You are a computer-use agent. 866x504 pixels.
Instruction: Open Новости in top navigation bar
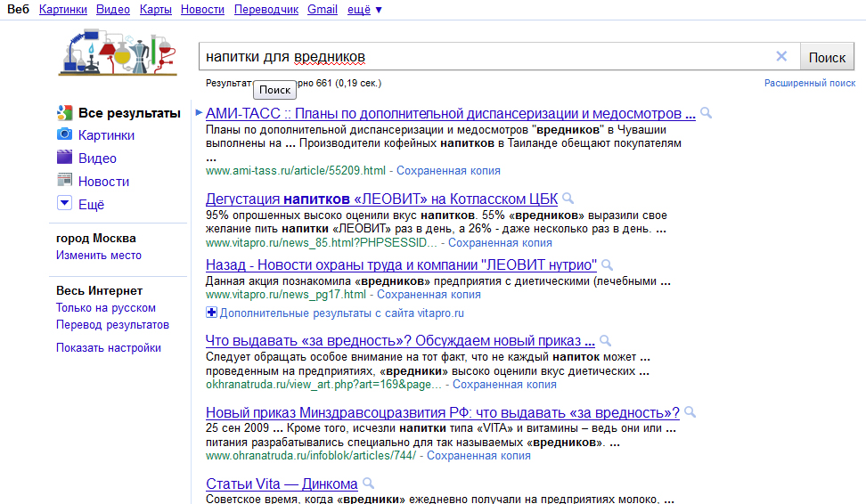coord(202,10)
